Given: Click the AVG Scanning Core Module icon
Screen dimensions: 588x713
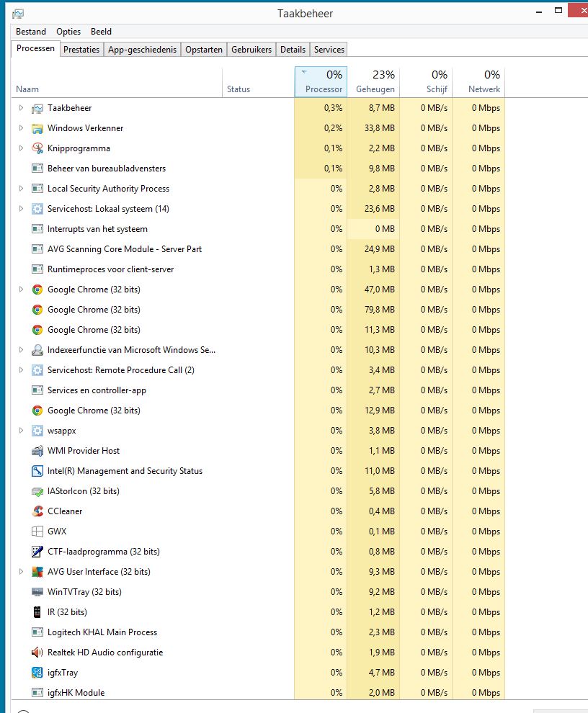Looking at the screenshot, I should 37,249.
